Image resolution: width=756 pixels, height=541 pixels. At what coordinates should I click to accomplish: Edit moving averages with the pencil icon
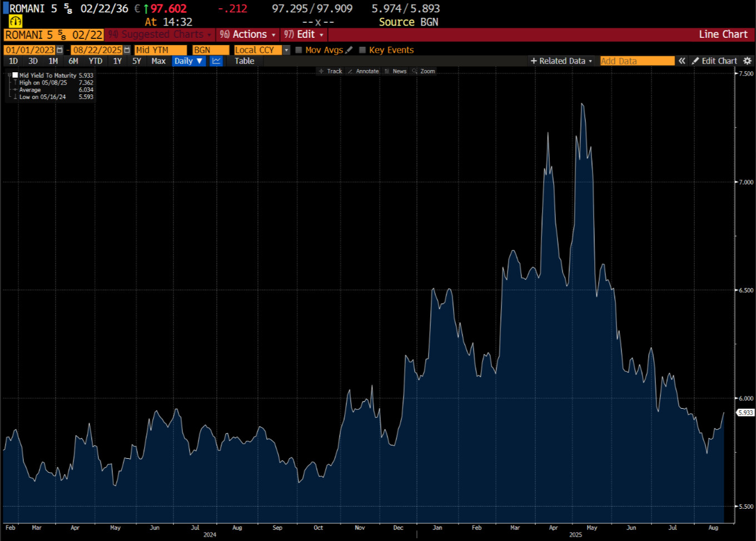click(x=349, y=50)
